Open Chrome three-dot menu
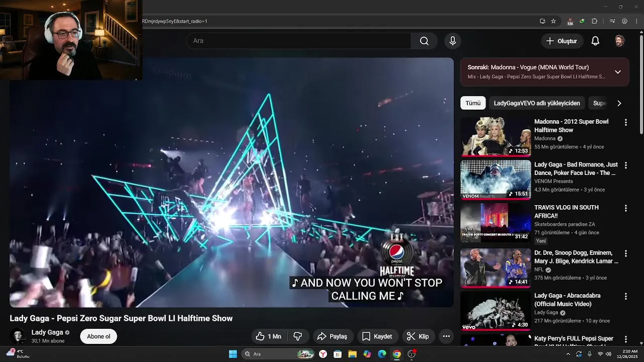Image resolution: width=644 pixels, height=362 pixels. click(636, 21)
